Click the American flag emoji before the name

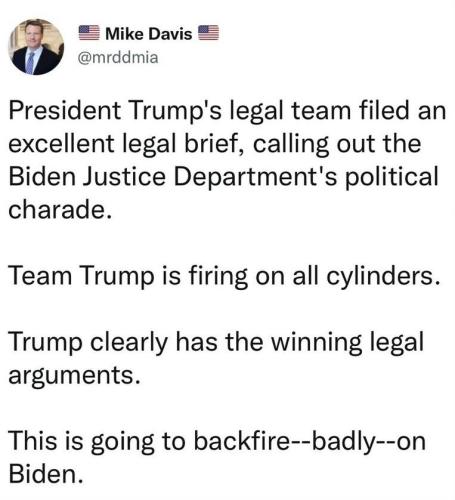click(89, 33)
